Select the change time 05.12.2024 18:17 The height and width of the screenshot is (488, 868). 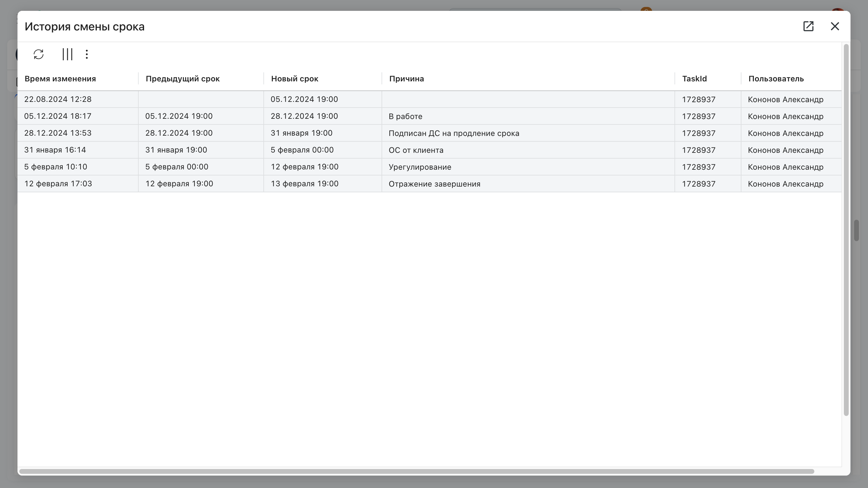click(x=58, y=116)
